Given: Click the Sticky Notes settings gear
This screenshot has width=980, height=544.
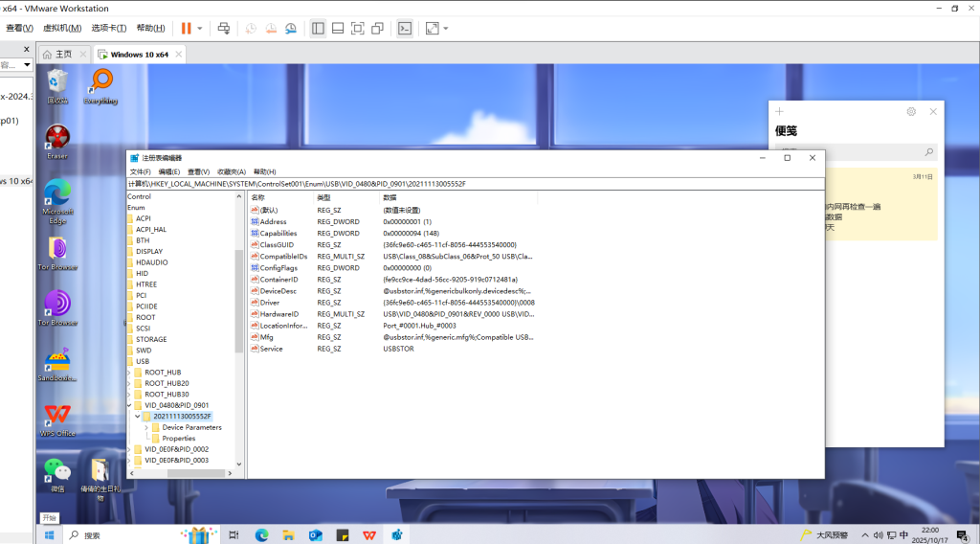Looking at the screenshot, I should (911, 112).
